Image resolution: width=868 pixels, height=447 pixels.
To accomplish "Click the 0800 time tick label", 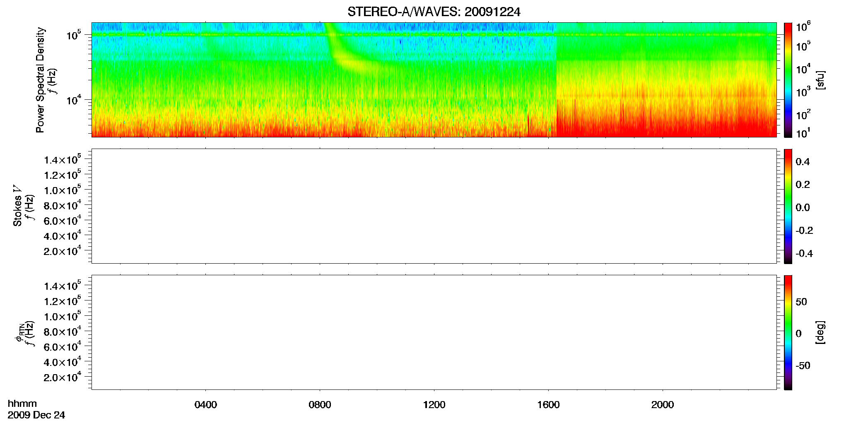I will (320, 405).
